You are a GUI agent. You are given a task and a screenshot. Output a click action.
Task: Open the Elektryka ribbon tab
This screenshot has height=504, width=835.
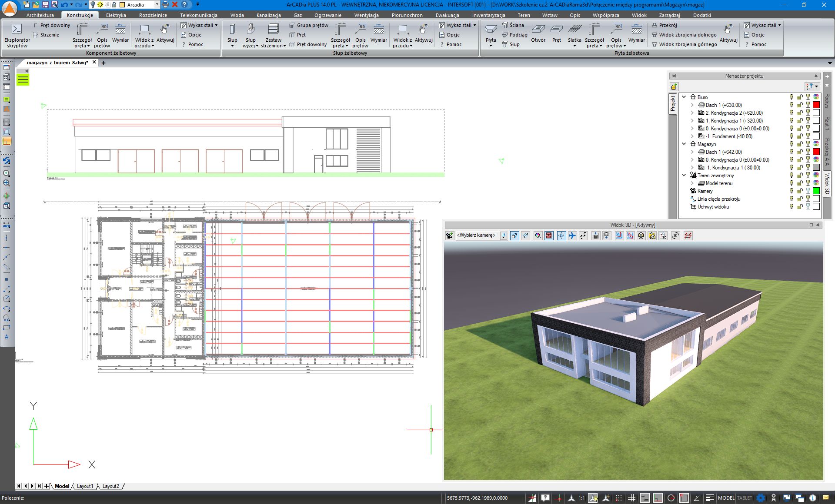(x=116, y=15)
